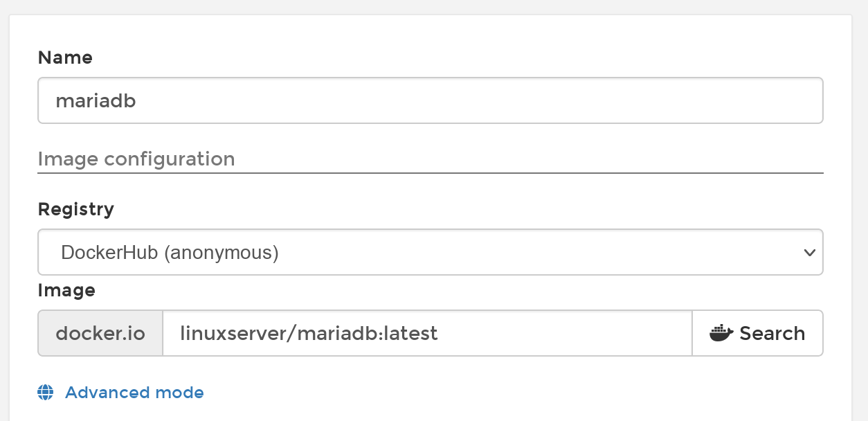
Task: Click the Docker whale icon in Search button
Action: point(721,333)
